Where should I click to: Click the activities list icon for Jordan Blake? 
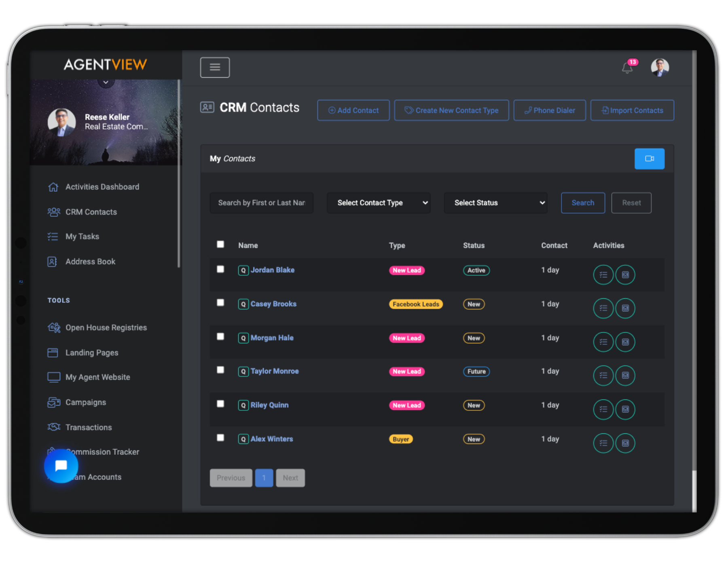[x=603, y=275]
